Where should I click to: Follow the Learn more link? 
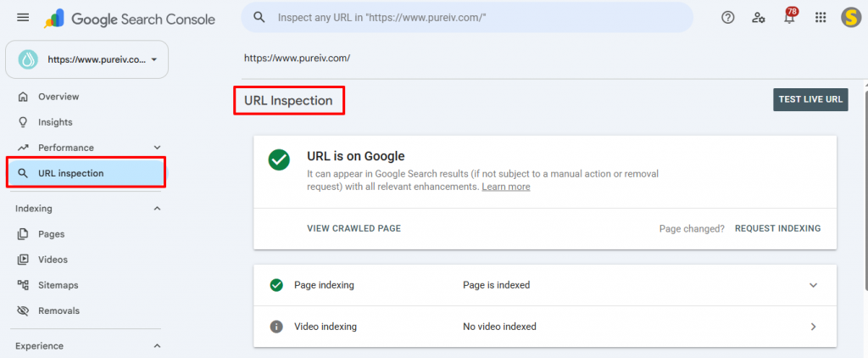tap(506, 187)
